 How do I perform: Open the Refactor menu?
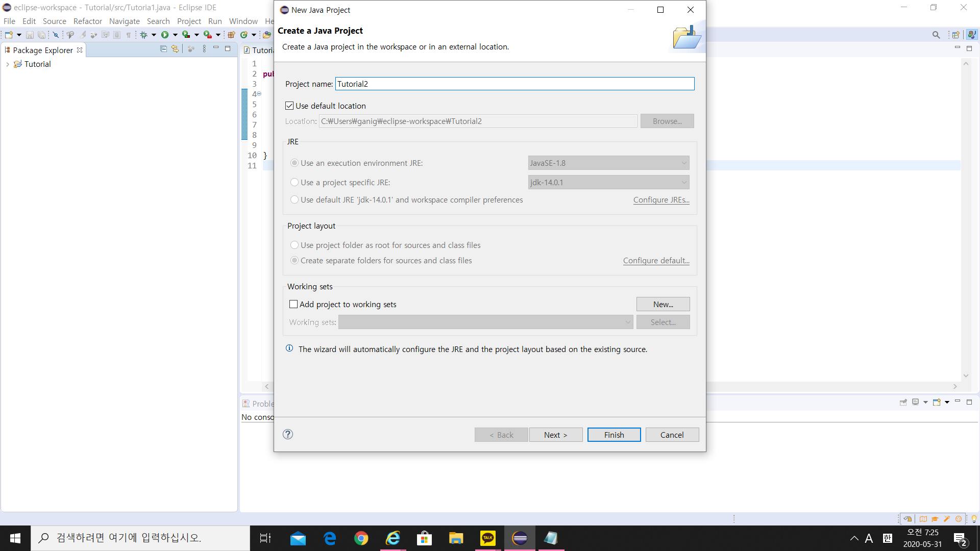87,21
